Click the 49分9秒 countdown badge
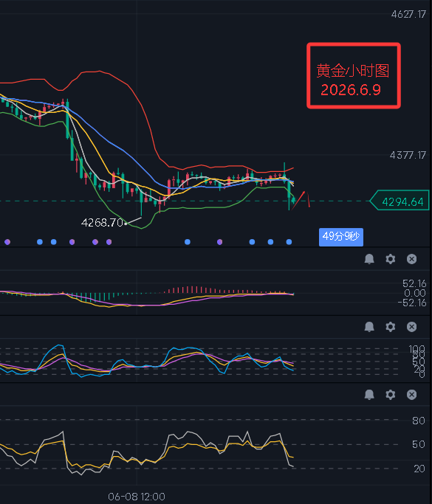Image resolution: width=432 pixels, height=504 pixels. coord(341,237)
